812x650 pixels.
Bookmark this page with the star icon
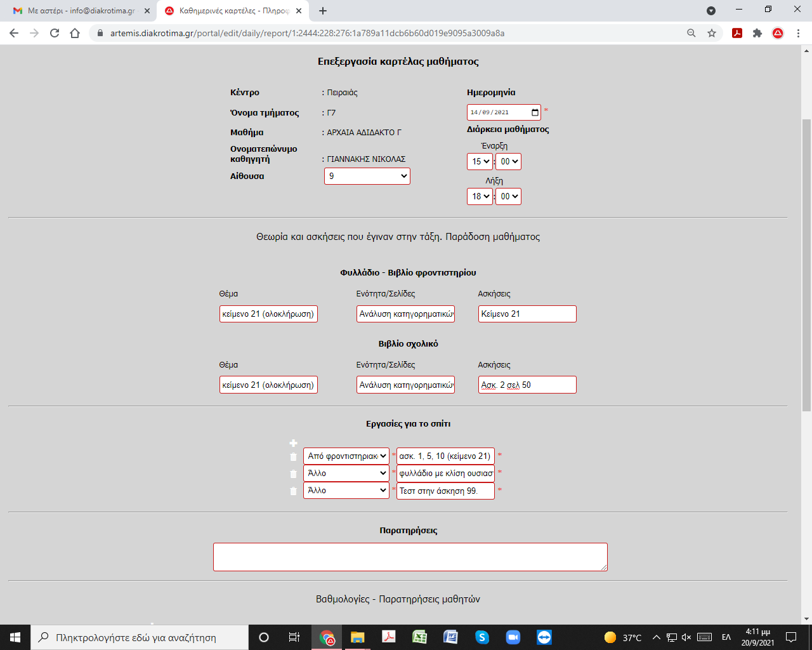tap(712, 33)
